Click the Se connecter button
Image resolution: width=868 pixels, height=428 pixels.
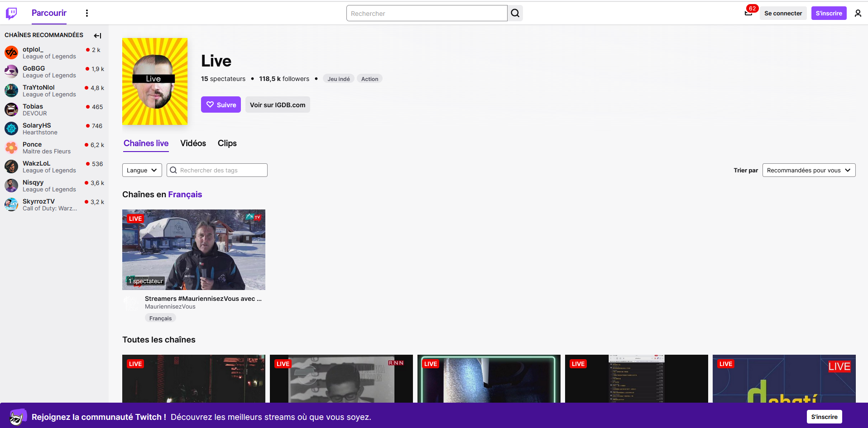point(783,13)
